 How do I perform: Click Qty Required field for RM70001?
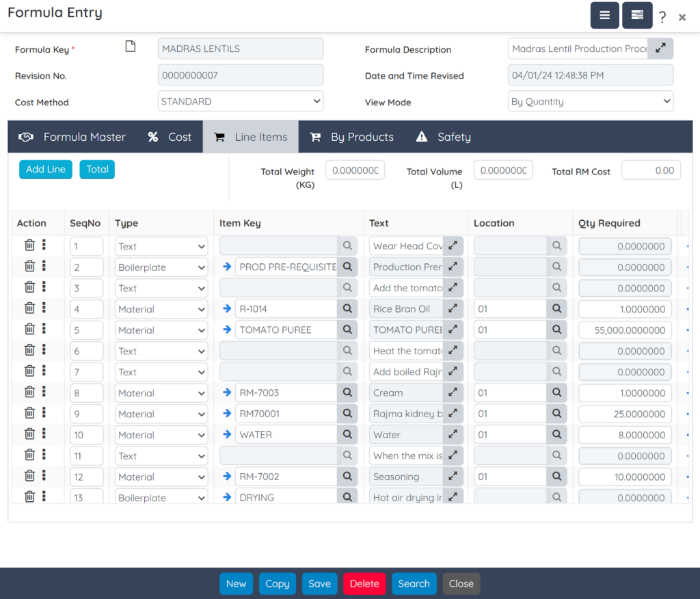(x=625, y=414)
